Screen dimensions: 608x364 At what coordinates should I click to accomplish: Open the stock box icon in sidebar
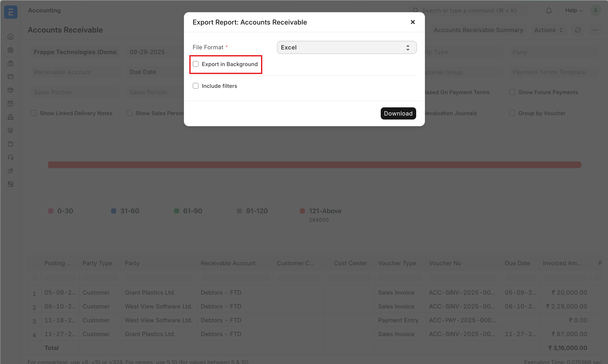(10, 90)
